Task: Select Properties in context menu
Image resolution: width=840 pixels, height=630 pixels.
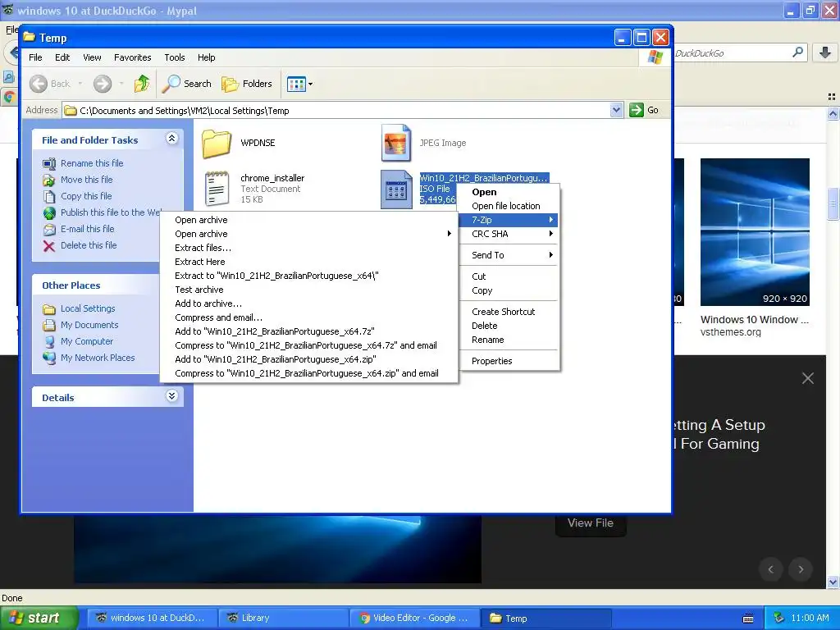Action: click(x=509, y=361)
